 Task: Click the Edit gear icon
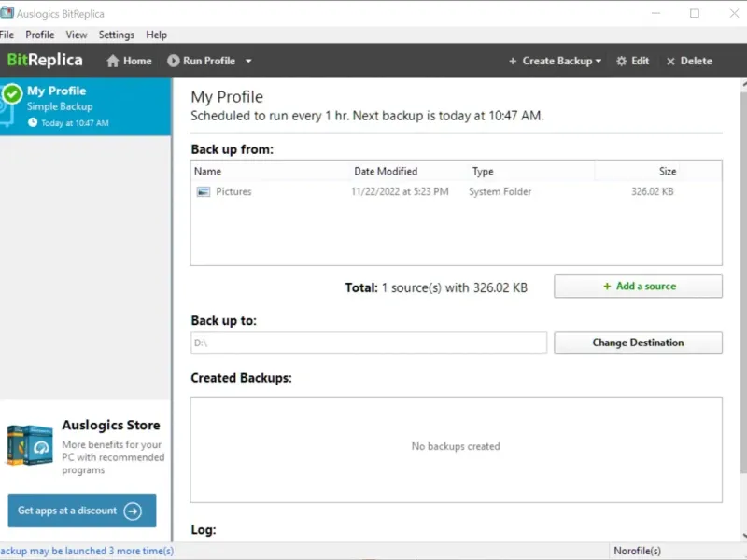[622, 62]
